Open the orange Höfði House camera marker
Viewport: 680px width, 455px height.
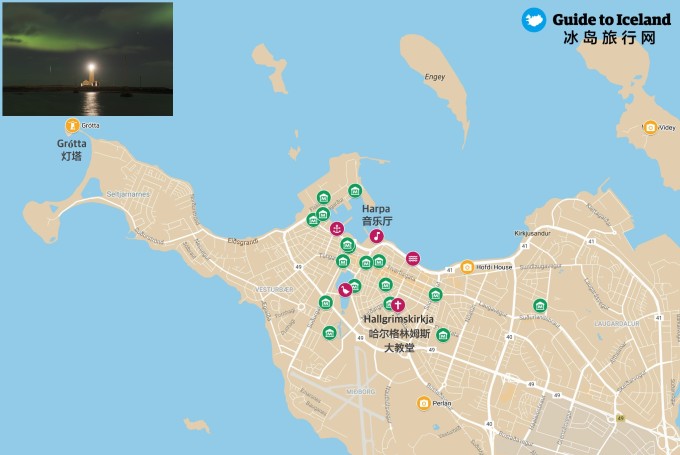coord(467,267)
